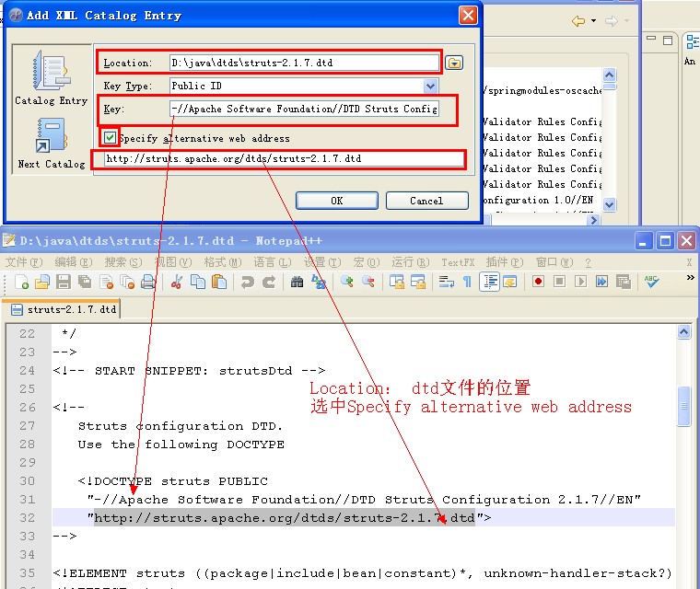The width and height of the screenshot is (700, 589).
Task: Click the Print icon in Notepad++ toolbar
Action: (148, 282)
